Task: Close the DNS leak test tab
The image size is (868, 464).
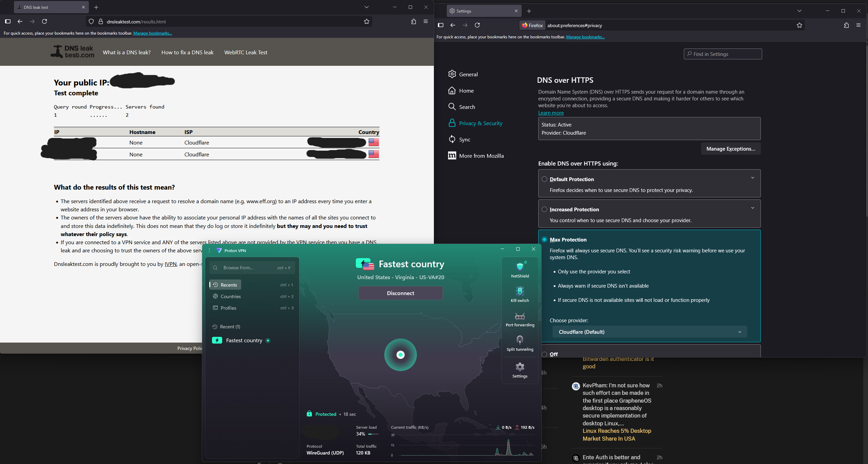Action: [83, 7]
